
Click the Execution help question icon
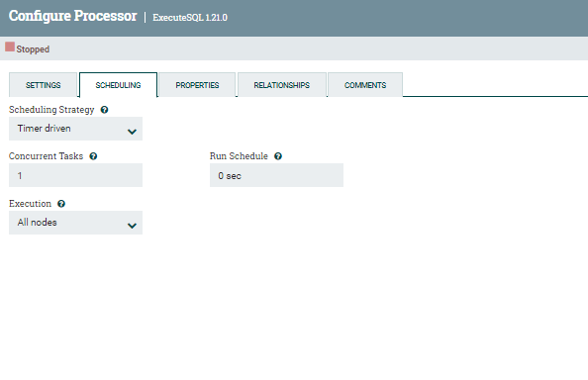pyautogui.click(x=61, y=204)
